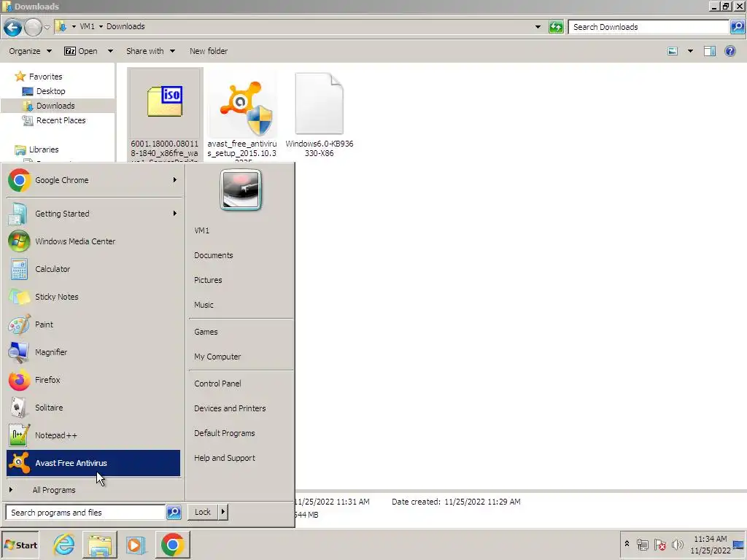Click Start menu search magnifier button
Image resolution: width=747 pixels, height=560 pixels.
pyautogui.click(x=174, y=513)
